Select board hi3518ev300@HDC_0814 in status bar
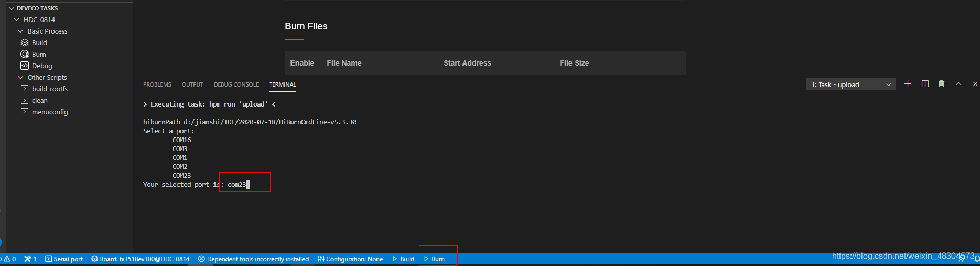980x266 pixels. [x=141, y=259]
